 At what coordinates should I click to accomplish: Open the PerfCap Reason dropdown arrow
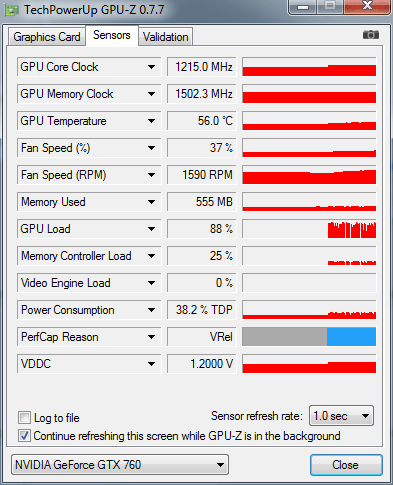(151, 337)
